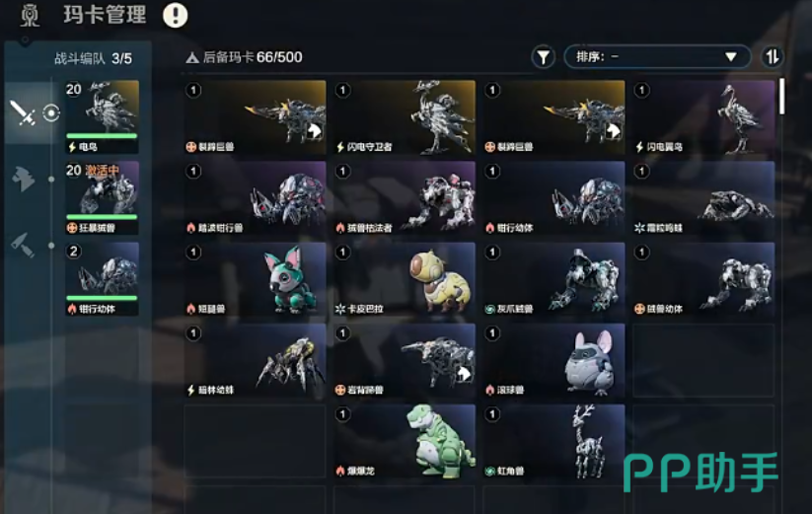Select the 电鸟 level 20 team card

point(102,116)
